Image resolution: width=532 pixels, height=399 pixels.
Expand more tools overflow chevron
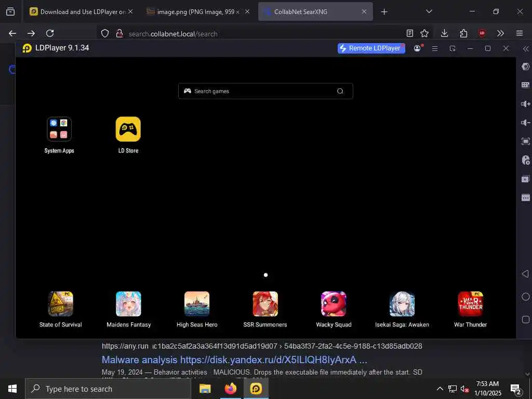pyautogui.click(x=500, y=33)
